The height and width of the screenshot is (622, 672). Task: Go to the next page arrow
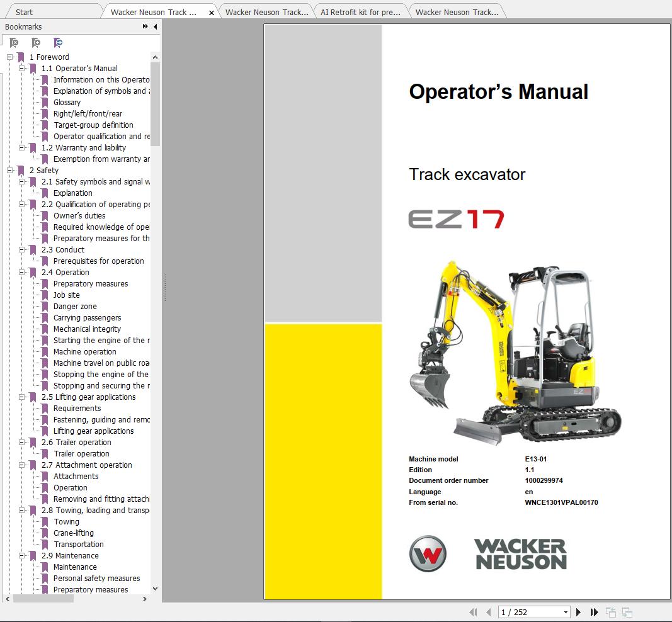pos(579,612)
